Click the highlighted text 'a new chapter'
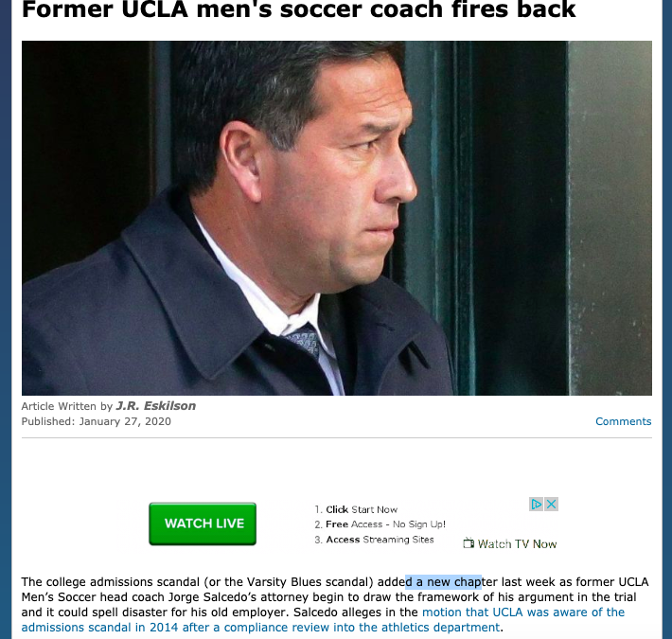Image resolution: width=672 pixels, height=639 pixels. pyautogui.click(x=444, y=581)
